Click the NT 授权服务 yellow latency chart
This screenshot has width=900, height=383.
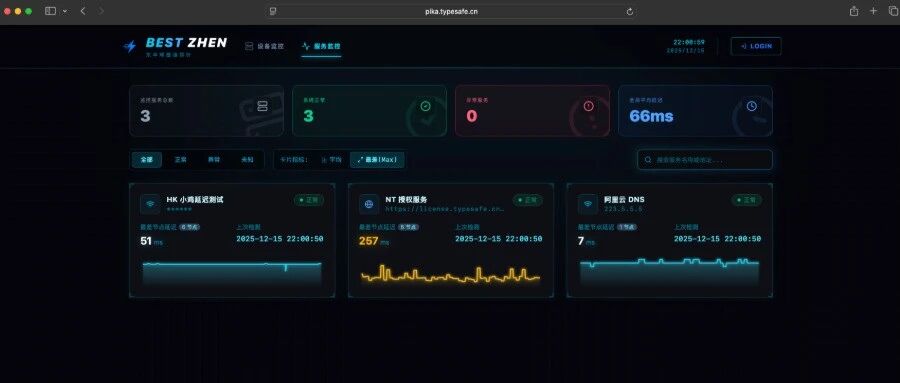451,274
